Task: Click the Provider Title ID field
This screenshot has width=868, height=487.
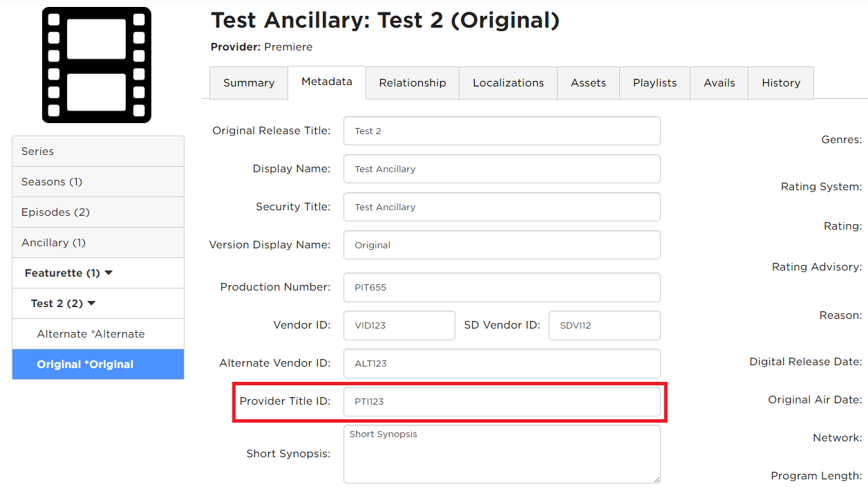Action: (x=502, y=401)
